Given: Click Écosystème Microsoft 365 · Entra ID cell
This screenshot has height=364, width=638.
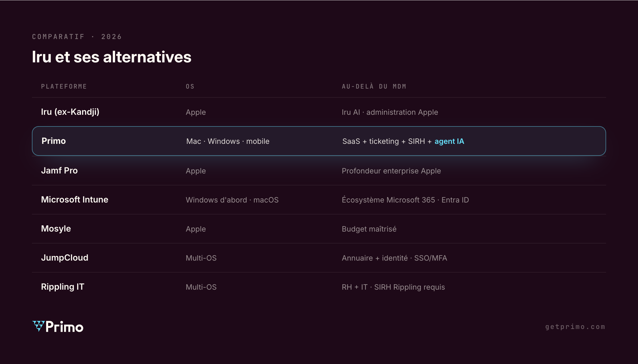Looking at the screenshot, I should (x=405, y=200).
